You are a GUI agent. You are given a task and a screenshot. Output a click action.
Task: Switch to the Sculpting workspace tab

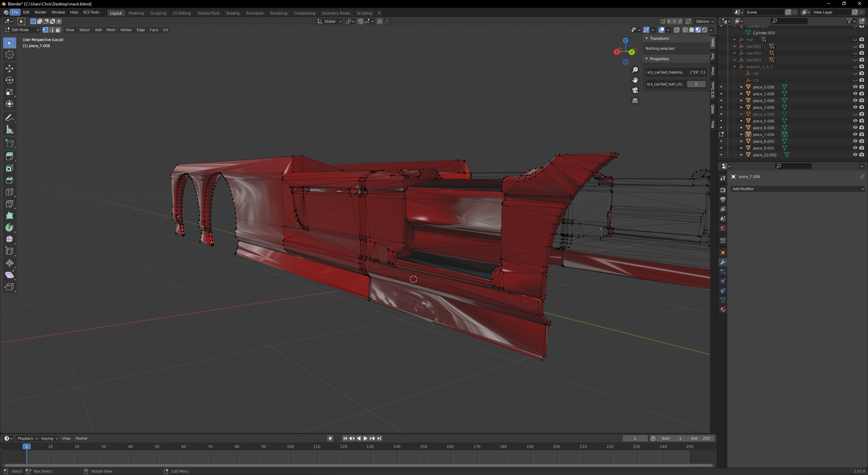(158, 13)
